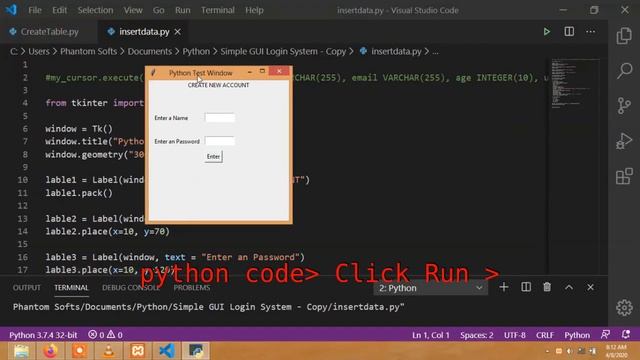Viewport: 640px width, 360px height.
Task: Change language mode via Python status item
Action: 577,335
